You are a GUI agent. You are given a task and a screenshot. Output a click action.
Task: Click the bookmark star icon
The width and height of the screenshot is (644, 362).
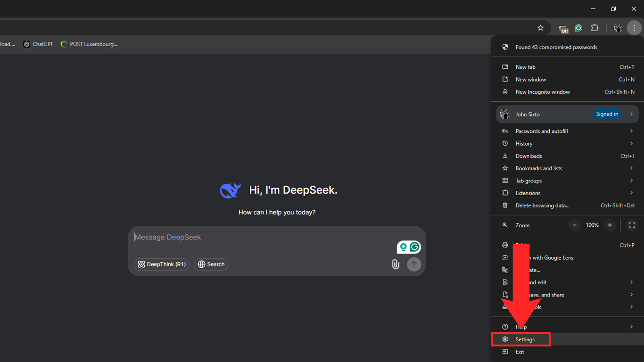tap(540, 28)
